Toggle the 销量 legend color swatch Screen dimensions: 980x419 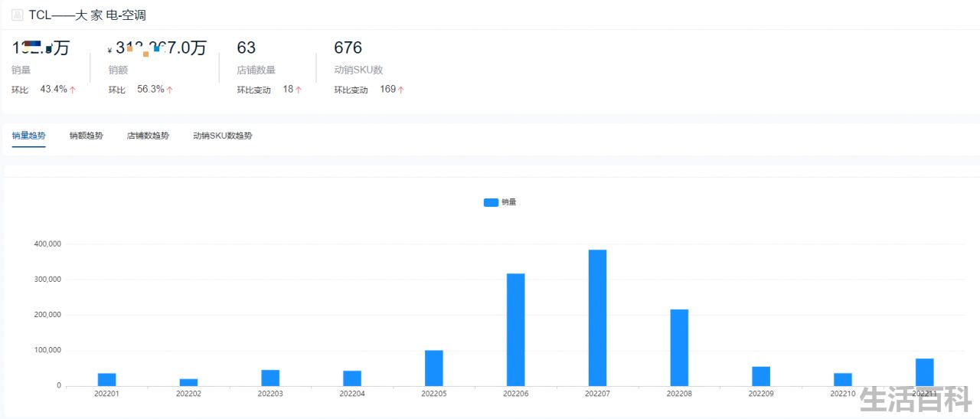point(491,202)
